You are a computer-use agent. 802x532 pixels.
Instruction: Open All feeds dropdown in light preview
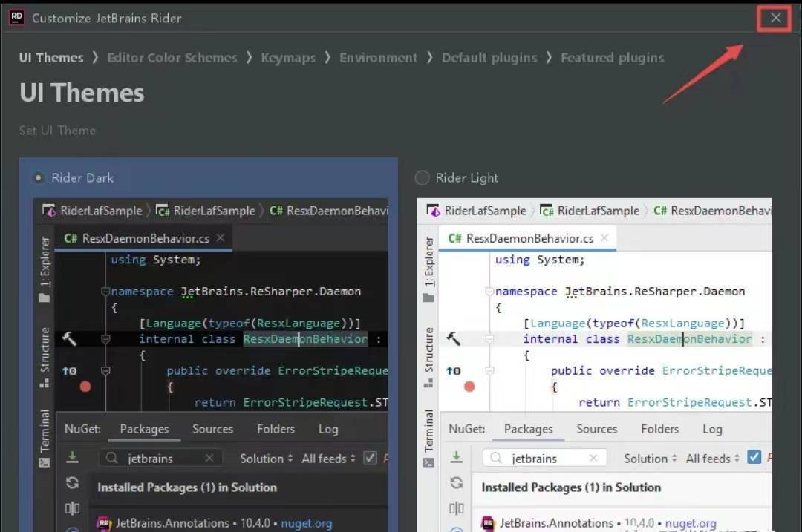[712, 459]
